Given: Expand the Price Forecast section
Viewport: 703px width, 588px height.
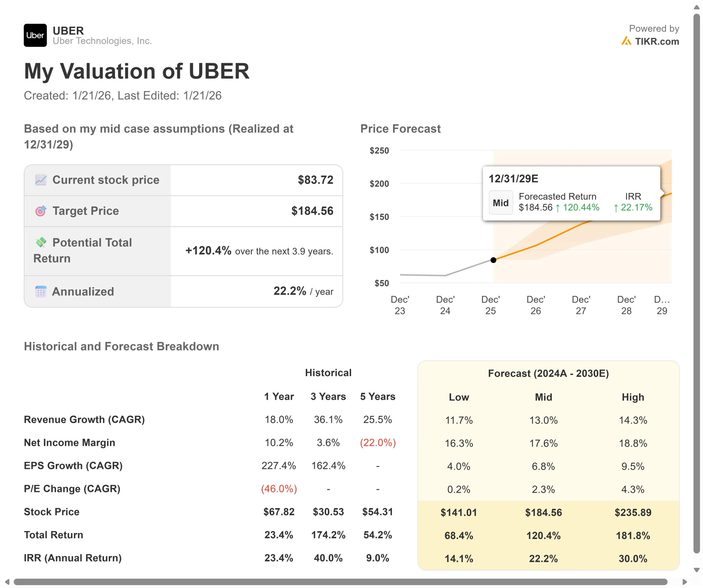Looking at the screenshot, I should (x=400, y=128).
